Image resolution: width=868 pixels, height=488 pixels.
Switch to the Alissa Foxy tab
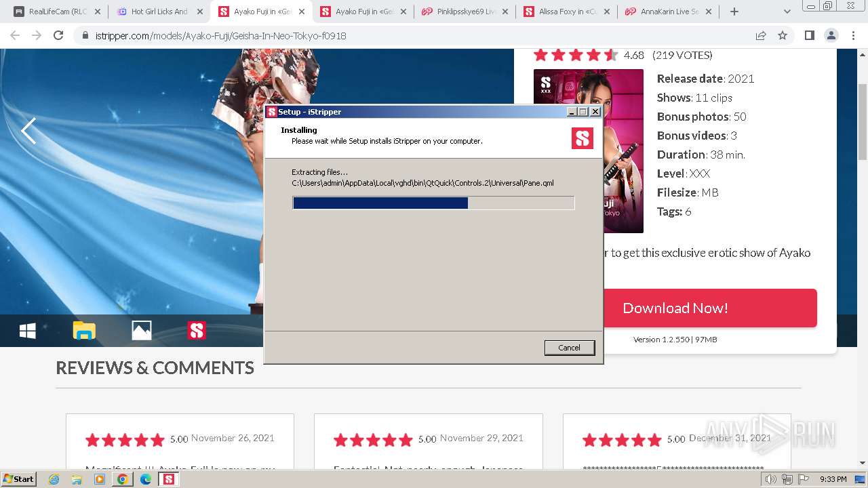point(566,12)
